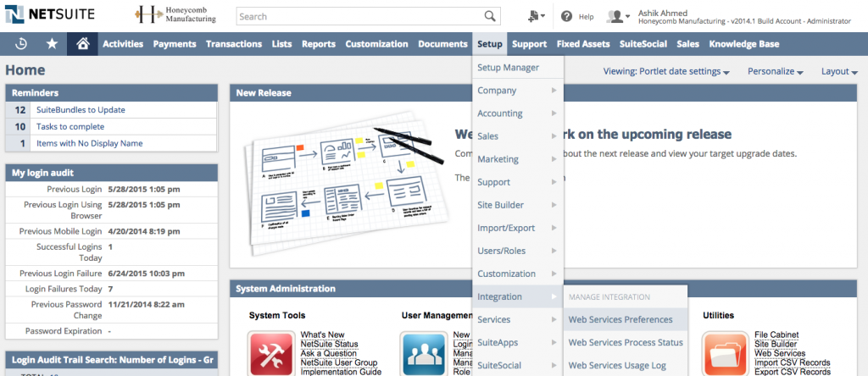Expand the Services submenu
Viewport: 868px width, 376px height.
click(518, 319)
